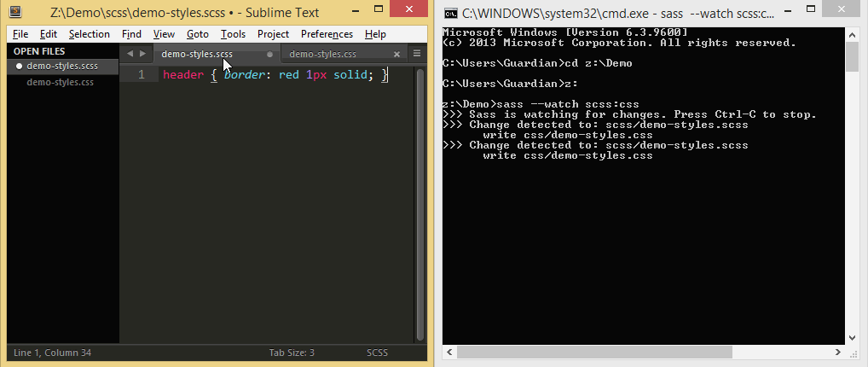
Task: Go to next tab with right arrow
Action: click(143, 54)
